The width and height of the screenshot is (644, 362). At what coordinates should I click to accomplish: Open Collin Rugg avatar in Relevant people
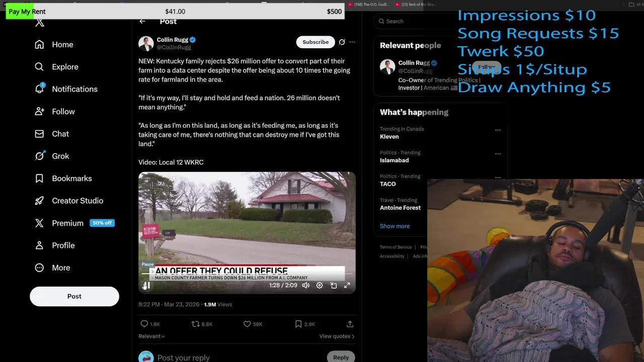click(387, 67)
